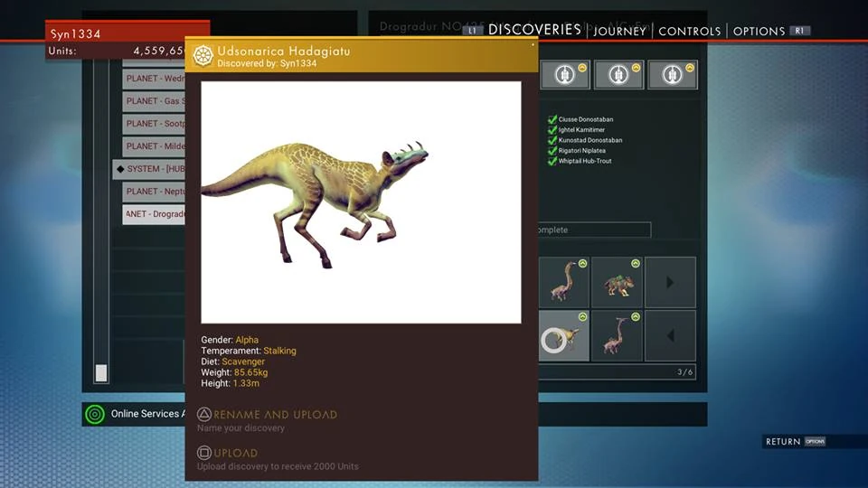Viewport: 868px width, 488px height.
Task: Click the Weight value 85.65kg
Action: coord(250,372)
